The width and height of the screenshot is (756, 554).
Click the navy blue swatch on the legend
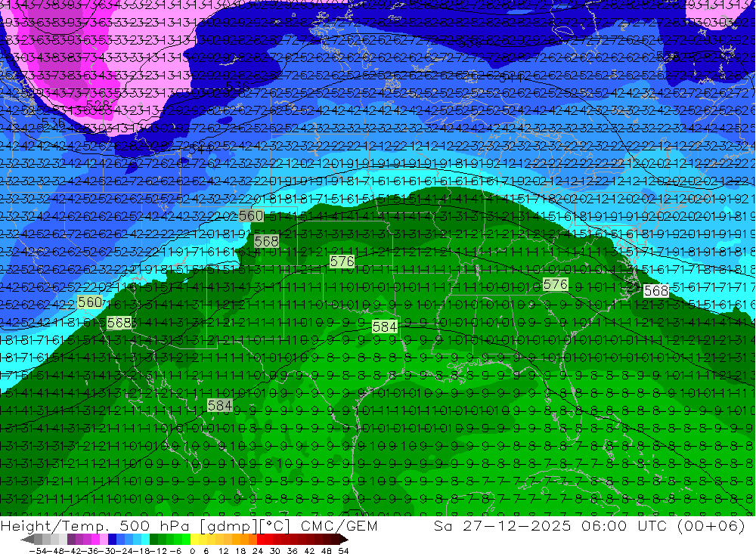pos(113,540)
